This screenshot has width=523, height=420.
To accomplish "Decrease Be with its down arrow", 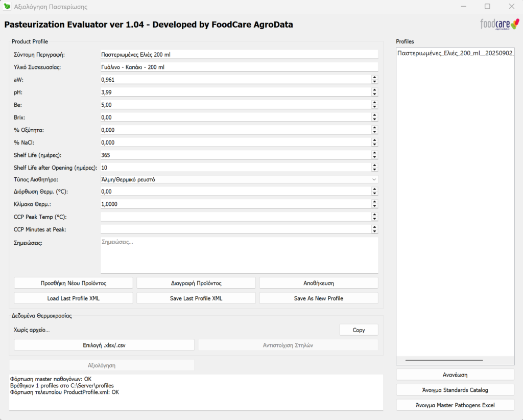I will [374, 107].
